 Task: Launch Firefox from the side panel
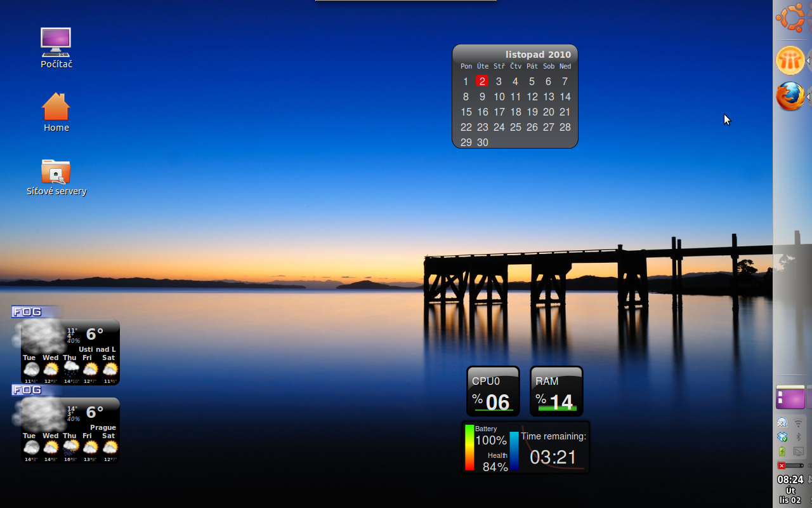pyautogui.click(x=790, y=97)
